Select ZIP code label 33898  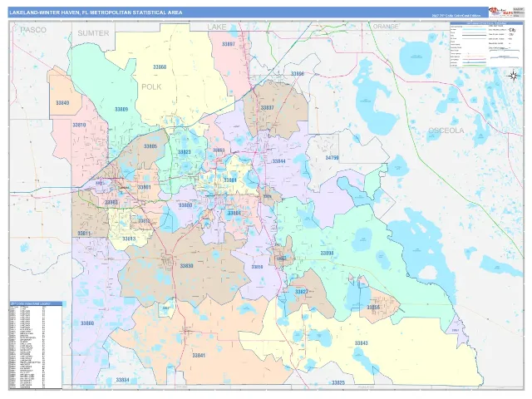point(327,253)
